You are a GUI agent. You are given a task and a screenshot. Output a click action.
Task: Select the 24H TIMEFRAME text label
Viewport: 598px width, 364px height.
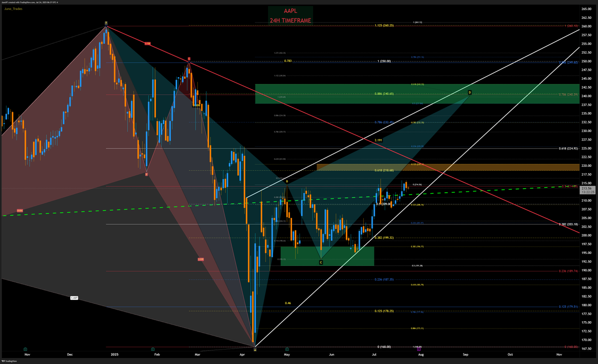pyautogui.click(x=290, y=21)
